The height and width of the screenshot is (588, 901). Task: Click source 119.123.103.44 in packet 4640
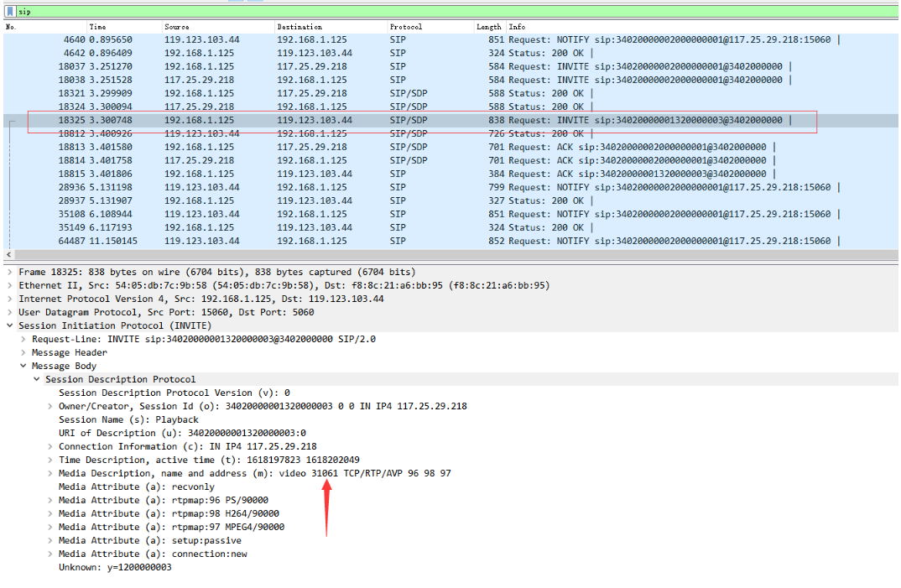pos(201,39)
